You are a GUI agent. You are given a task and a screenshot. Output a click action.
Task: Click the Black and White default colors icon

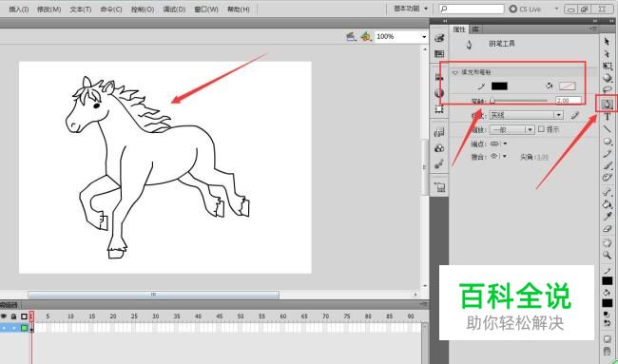click(608, 315)
